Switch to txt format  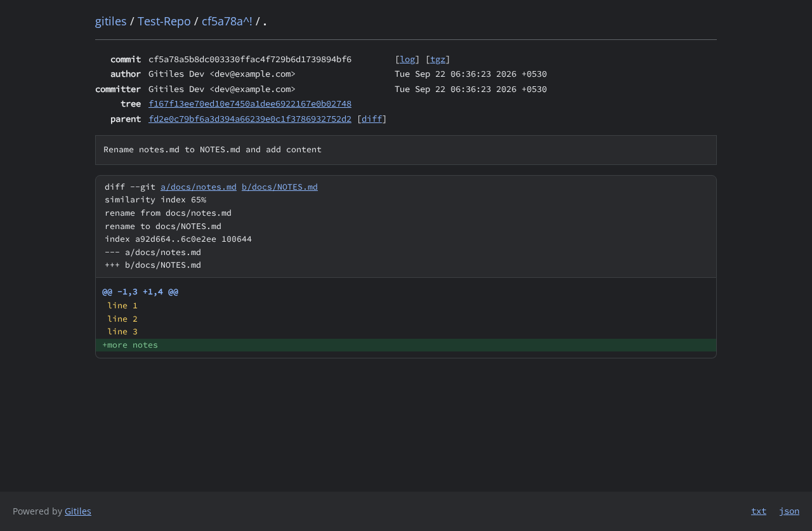(759, 511)
